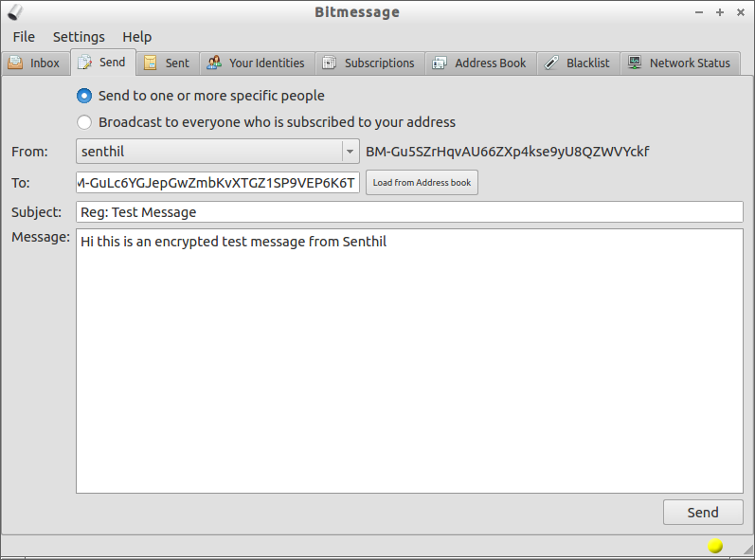Open the Settings menu
755x560 pixels.
pyautogui.click(x=79, y=37)
